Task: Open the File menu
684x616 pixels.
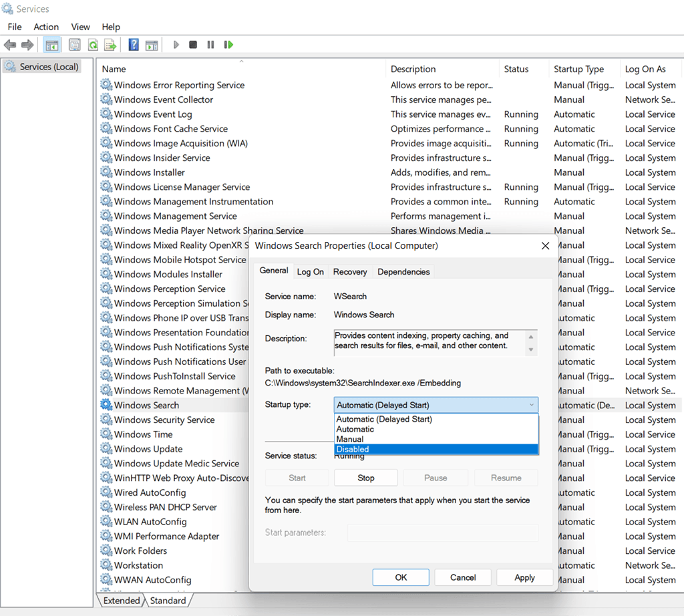Action: pos(15,27)
